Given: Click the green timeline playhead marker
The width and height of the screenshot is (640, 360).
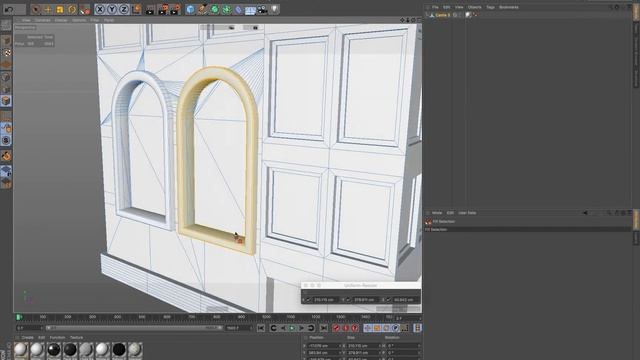Looking at the screenshot, I should (x=19, y=317).
